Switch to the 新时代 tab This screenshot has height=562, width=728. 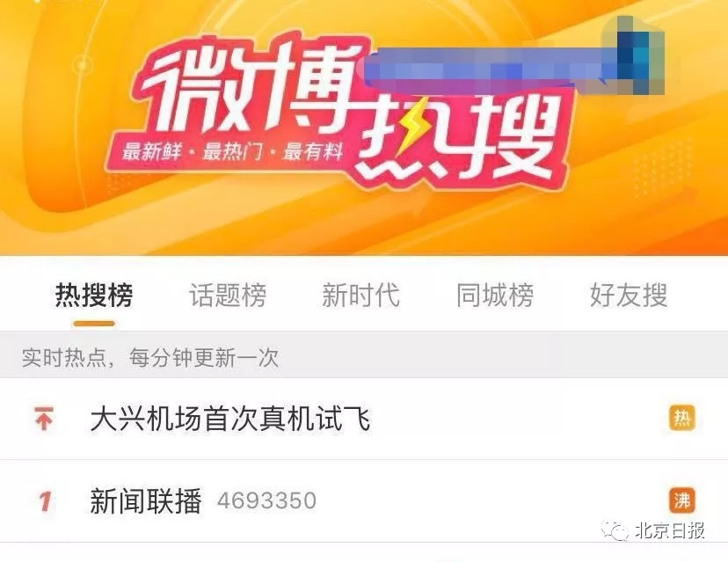click(x=360, y=295)
